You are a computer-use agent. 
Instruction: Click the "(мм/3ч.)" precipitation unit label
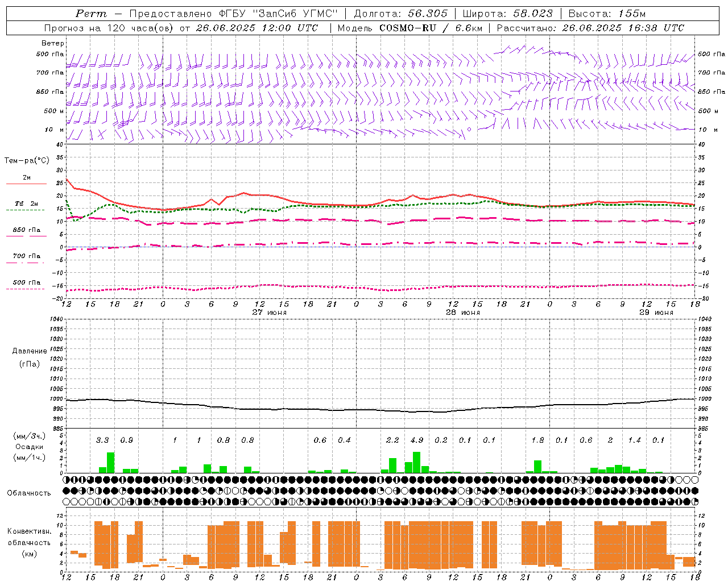(x=29, y=436)
